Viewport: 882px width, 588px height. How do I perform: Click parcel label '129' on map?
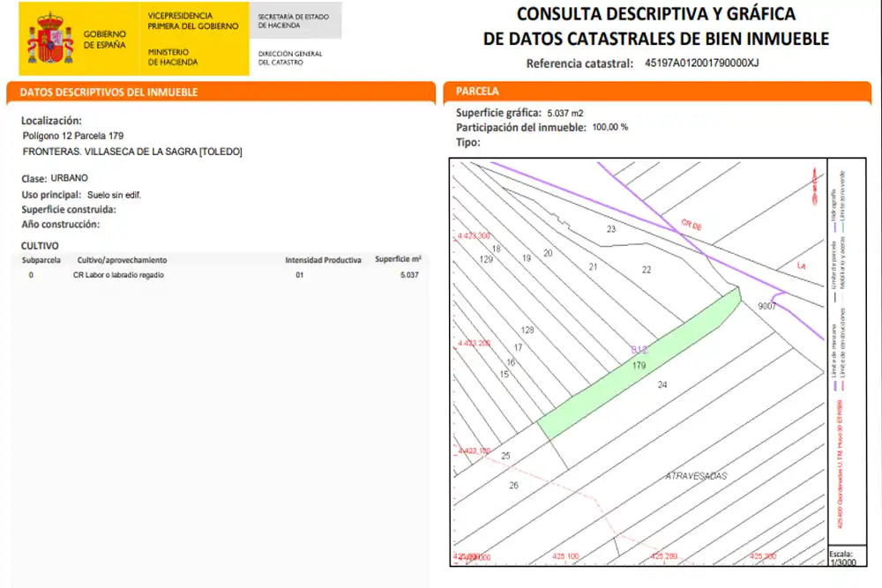tap(486, 259)
